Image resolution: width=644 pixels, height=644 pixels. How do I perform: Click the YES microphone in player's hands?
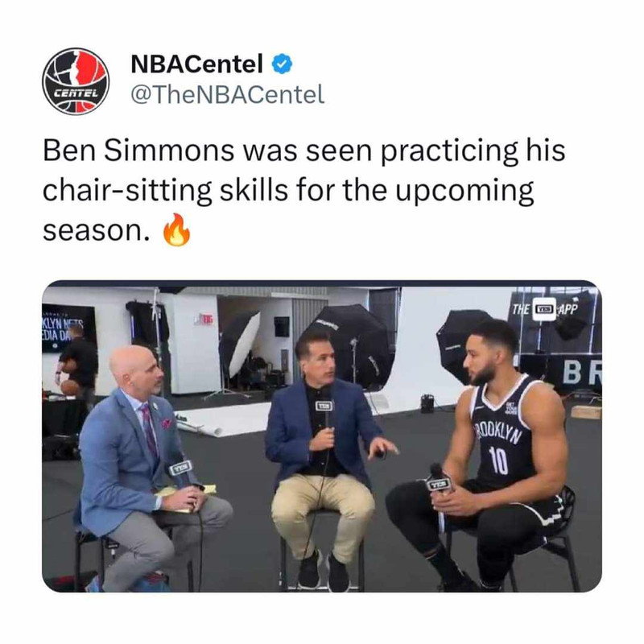pyautogui.click(x=439, y=480)
